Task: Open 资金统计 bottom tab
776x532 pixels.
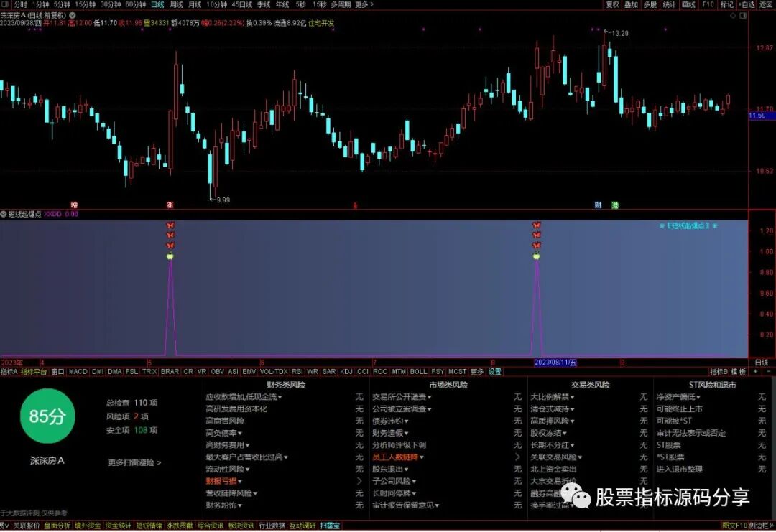Action: tap(119, 526)
